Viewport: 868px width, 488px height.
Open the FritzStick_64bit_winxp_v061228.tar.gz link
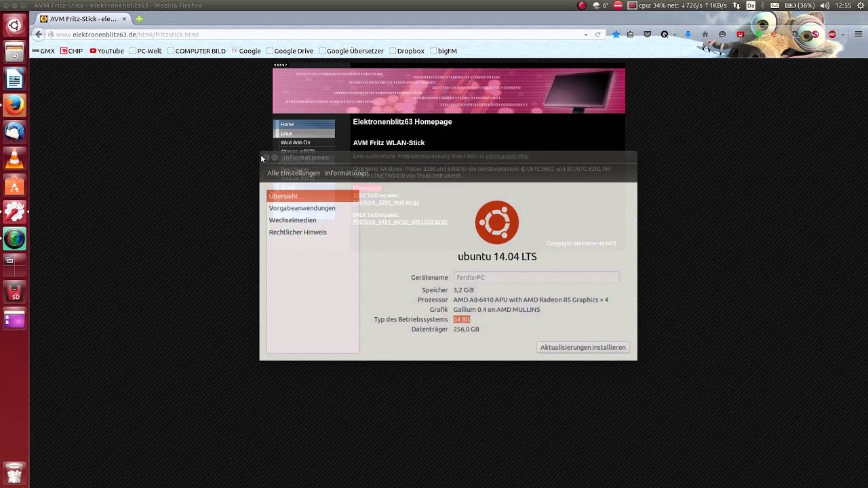click(400, 222)
